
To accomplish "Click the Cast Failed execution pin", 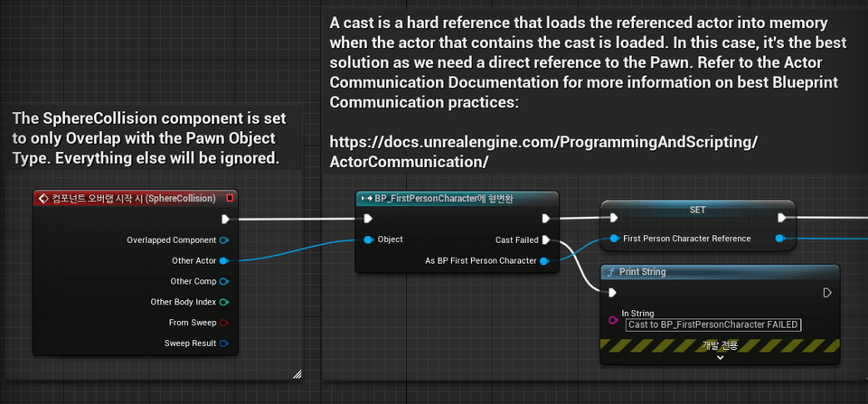I will click(546, 240).
